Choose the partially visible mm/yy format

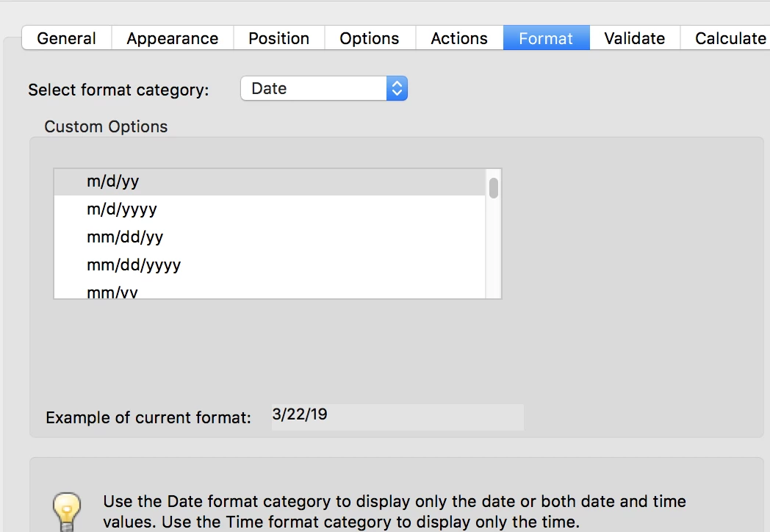click(112, 292)
